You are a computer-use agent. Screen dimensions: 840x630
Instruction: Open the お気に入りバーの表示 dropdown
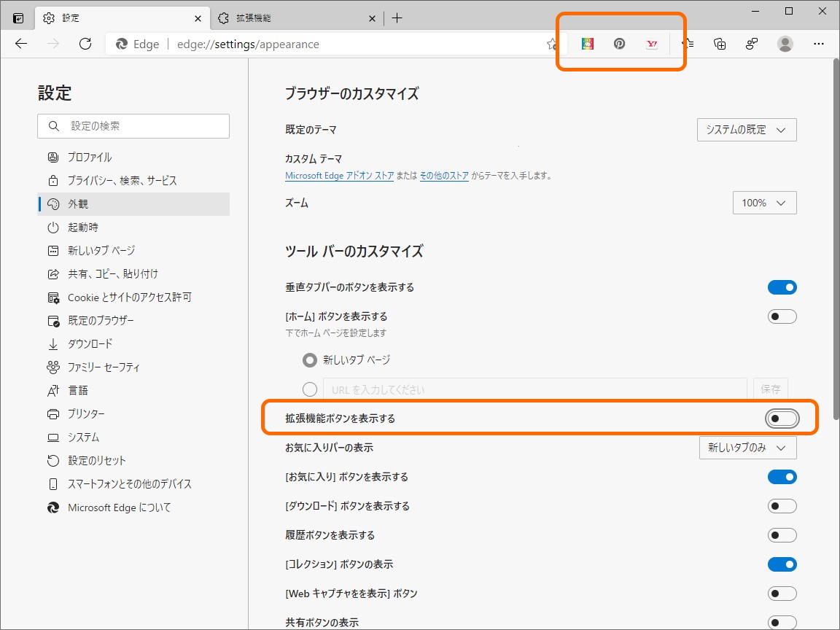tap(747, 447)
